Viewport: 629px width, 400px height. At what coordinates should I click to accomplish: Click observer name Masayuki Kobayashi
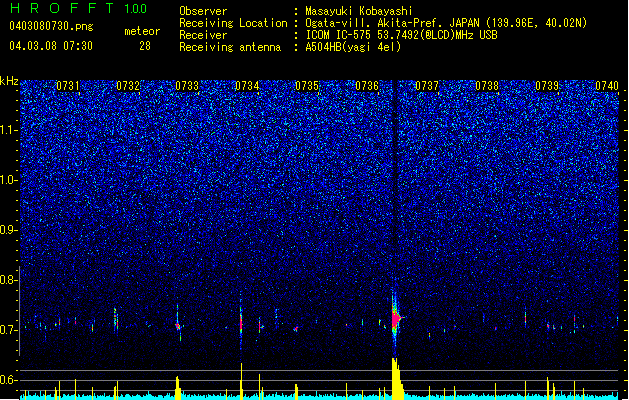pos(359,11)
